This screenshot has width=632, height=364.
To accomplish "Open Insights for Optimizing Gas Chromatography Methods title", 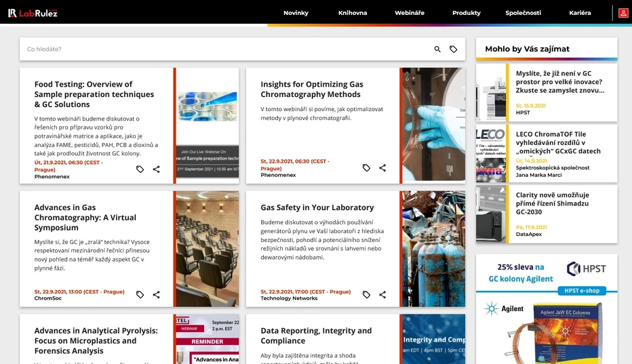I will click(311, 89).
